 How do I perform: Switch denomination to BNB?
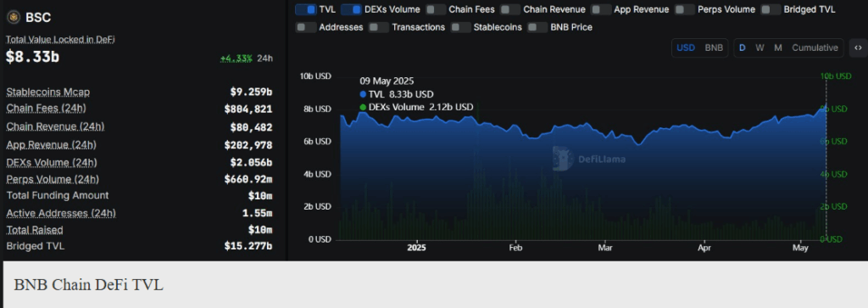714,48
